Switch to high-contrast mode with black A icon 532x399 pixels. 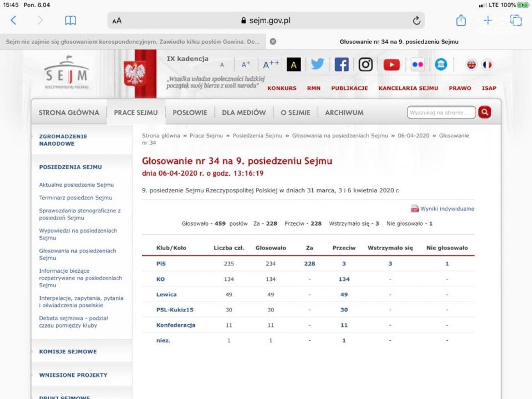pyautogui.click(x=293, y=65)
